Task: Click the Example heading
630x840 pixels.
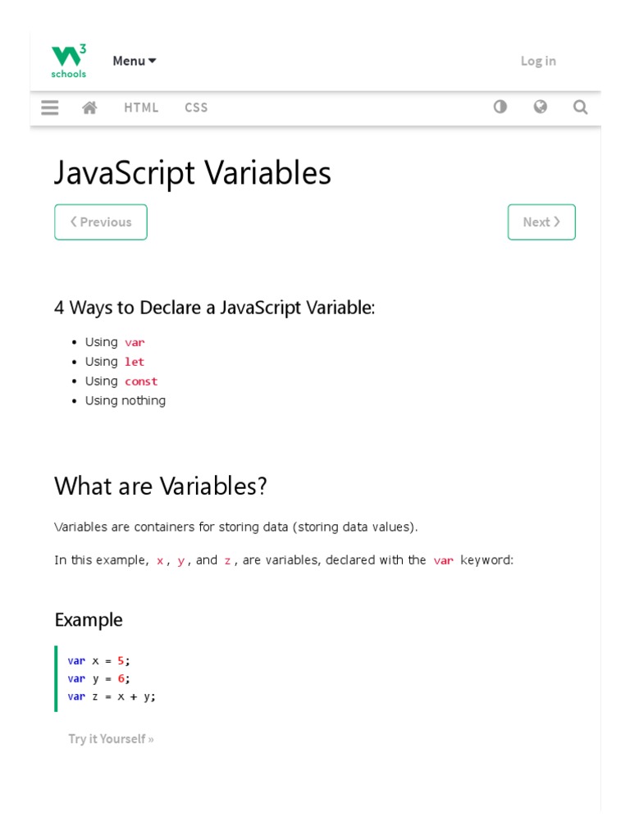Action: (x=89, y=620)
